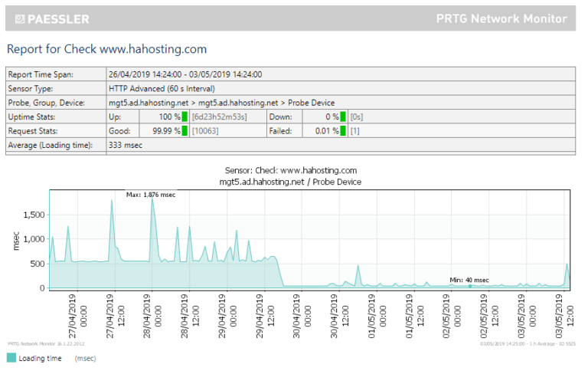Click the teal Loading time legend swatch

[11, 358]
